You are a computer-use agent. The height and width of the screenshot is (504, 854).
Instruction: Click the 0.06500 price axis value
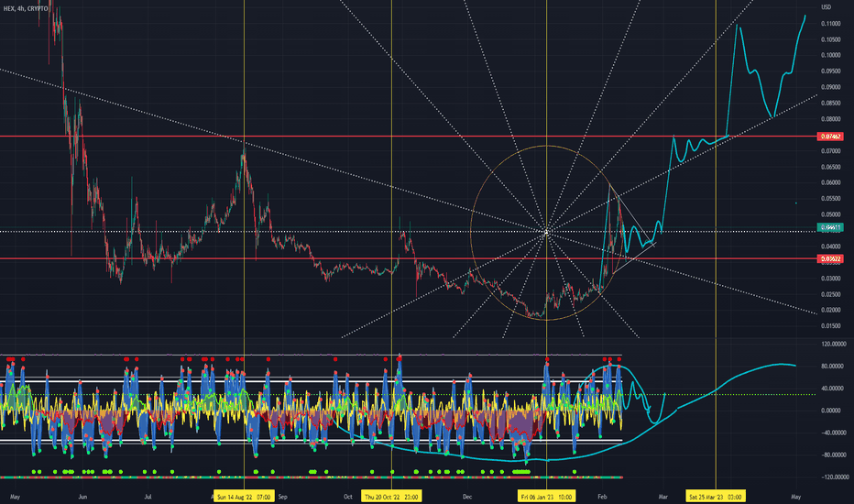[830, 168]
